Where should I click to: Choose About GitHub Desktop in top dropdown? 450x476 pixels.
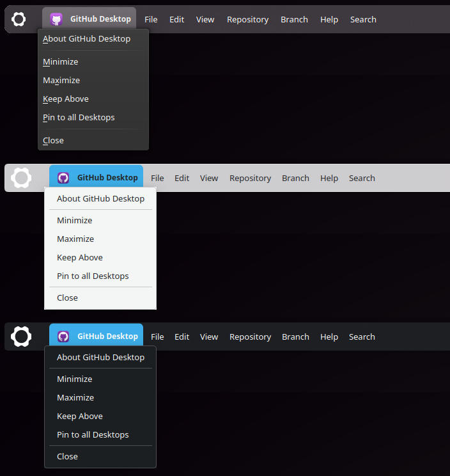93,39
